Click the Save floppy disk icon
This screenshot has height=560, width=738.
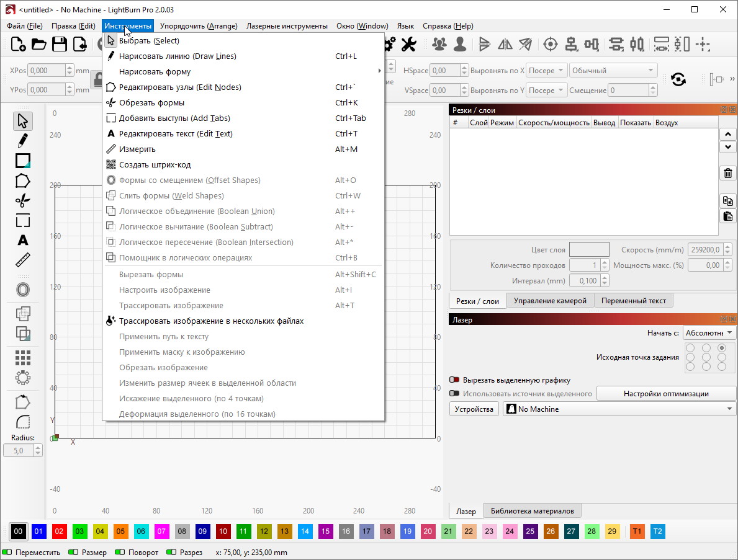point(60,44)
